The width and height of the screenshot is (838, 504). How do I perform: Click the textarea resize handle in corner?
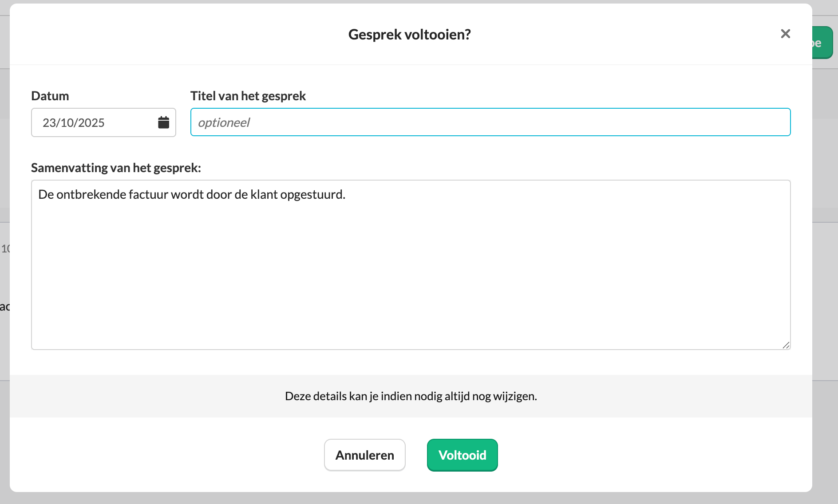[x=786, y=345]
